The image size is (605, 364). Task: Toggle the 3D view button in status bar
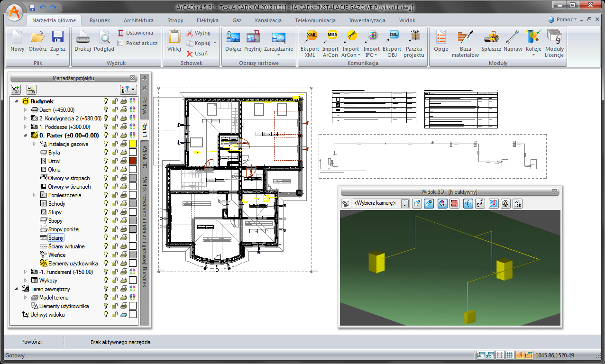489,355
